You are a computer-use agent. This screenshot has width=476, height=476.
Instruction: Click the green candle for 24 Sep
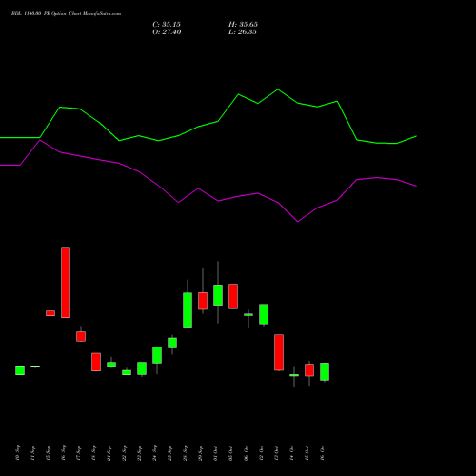click(157, 355)
